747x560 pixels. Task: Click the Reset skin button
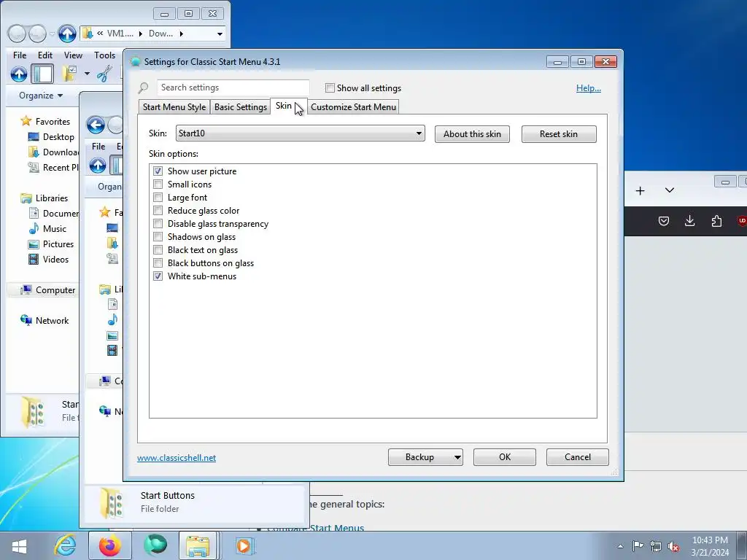click(559, 134)
